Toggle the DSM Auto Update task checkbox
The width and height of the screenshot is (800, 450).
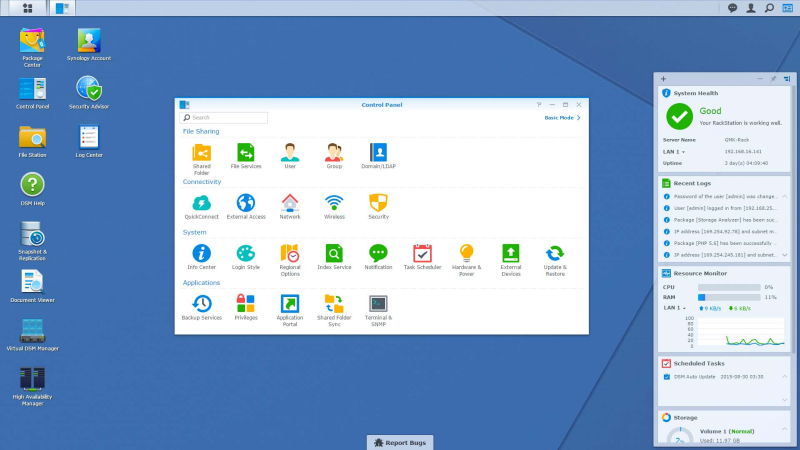pyautogui.click(x=667, y=376)
